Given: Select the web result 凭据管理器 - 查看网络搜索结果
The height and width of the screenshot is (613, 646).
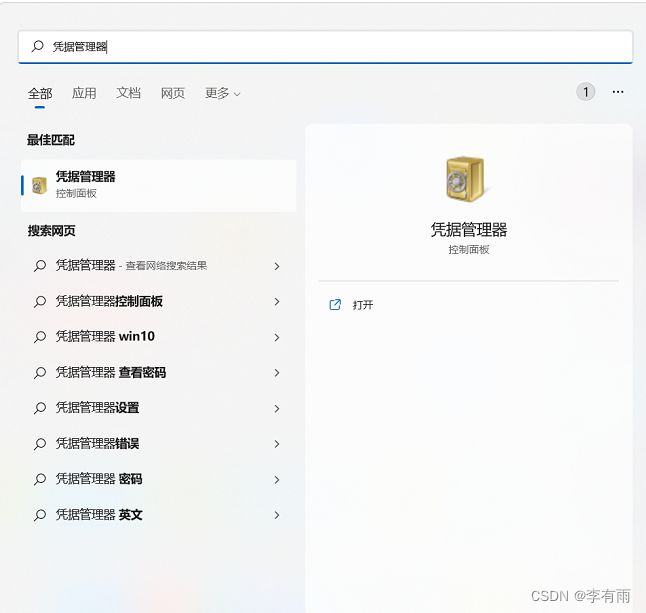Looking at the screenshot, I should click(x=159, y=266).
